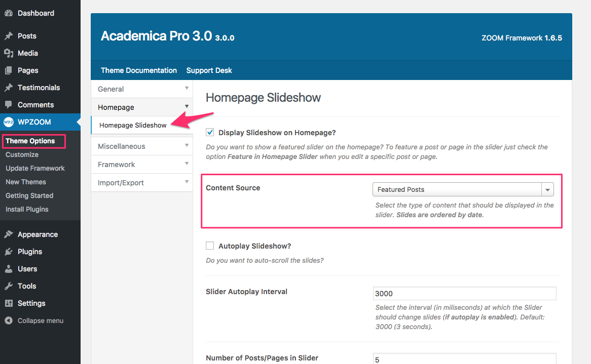Expand the Import/Export section arrow
Viewport: 591px width, 364px height.
187,182
